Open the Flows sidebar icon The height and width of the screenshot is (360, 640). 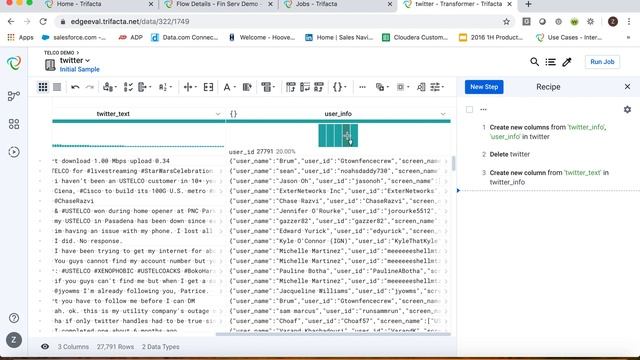coord(14,96)
